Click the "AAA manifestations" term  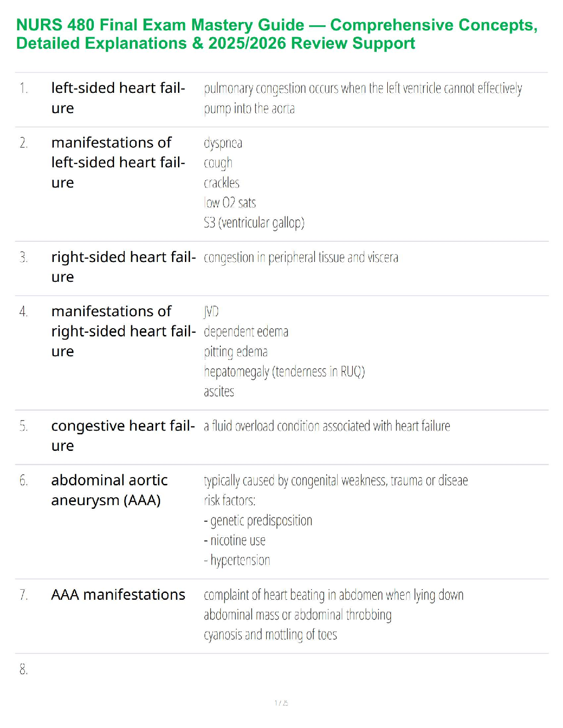118,595
